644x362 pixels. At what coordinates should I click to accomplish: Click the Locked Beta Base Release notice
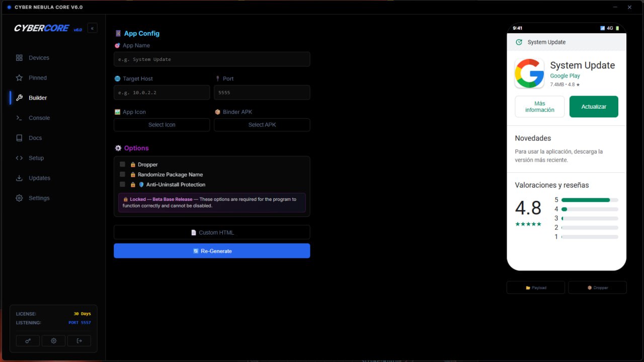[212, 202]
